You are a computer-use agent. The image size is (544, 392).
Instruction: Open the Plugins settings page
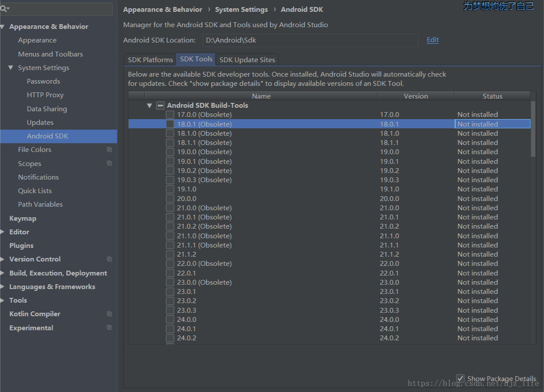[x=21, y=246]
